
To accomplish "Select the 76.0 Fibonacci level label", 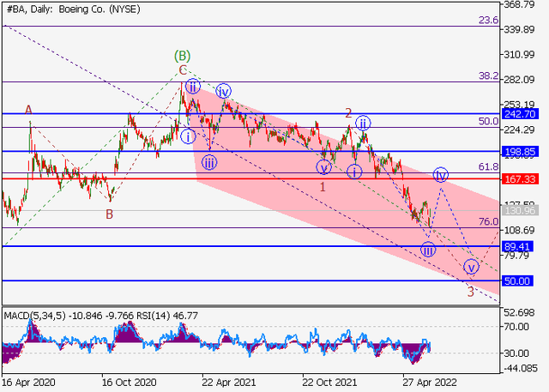I will tap(488, 221).
